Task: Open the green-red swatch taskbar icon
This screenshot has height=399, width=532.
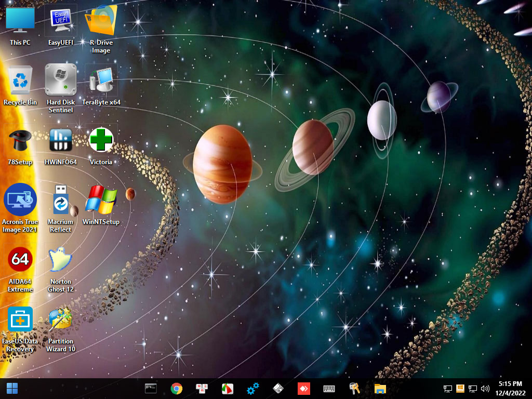Action: pos(228,389)
